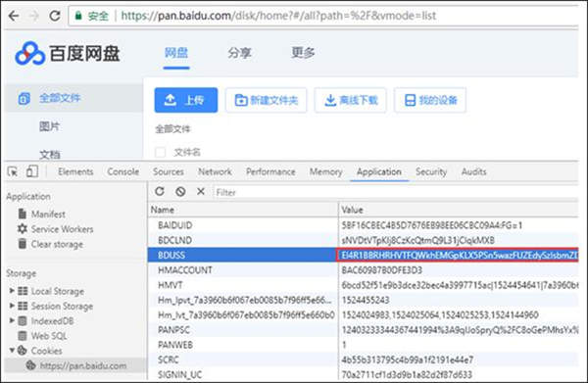Screen dimensions: 588x383
Task: Refresh the cookies table with reload icon
Action: pos(160,192)
